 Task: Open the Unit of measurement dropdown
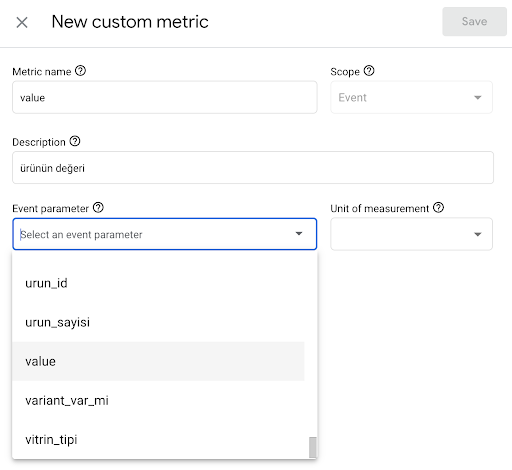point(411,234)
